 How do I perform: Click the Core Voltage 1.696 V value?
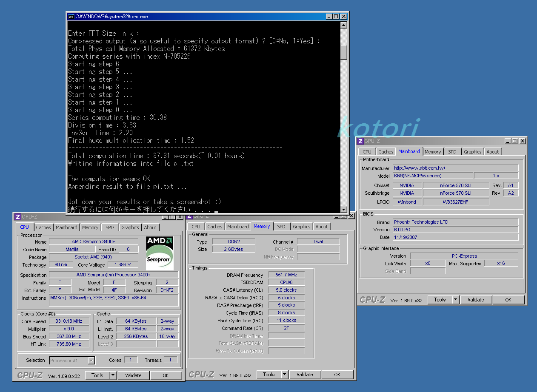tap(123, 264)
